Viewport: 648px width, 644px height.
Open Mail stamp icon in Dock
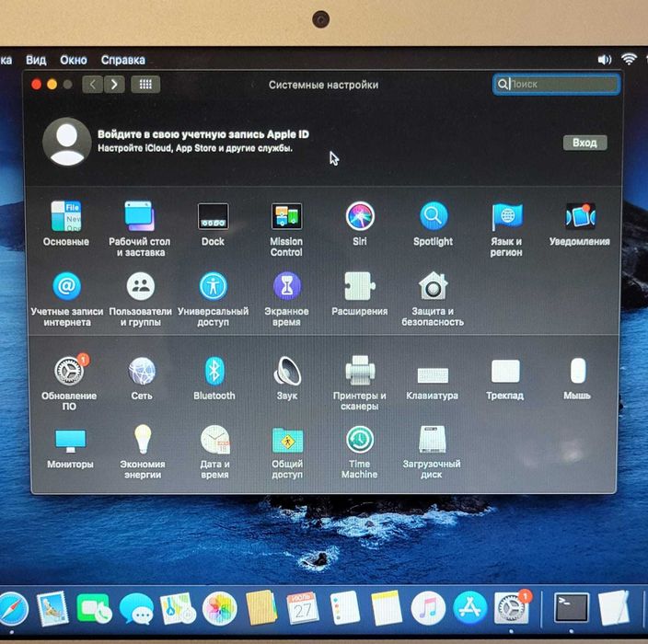(52, 608)
